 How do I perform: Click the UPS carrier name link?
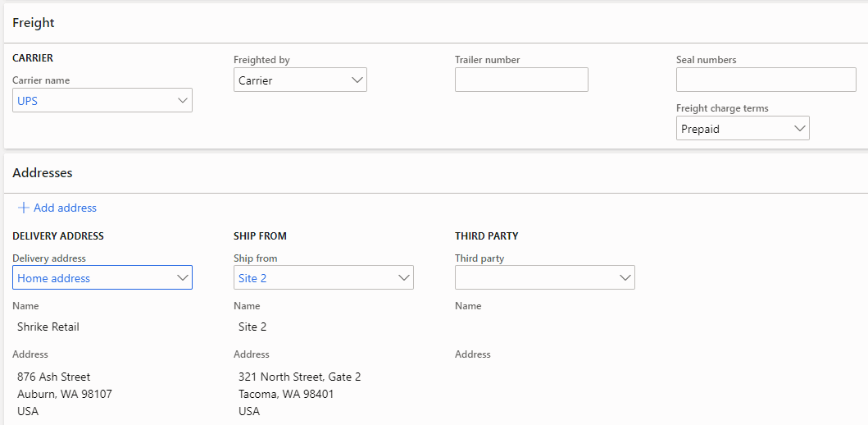(27, 102)
